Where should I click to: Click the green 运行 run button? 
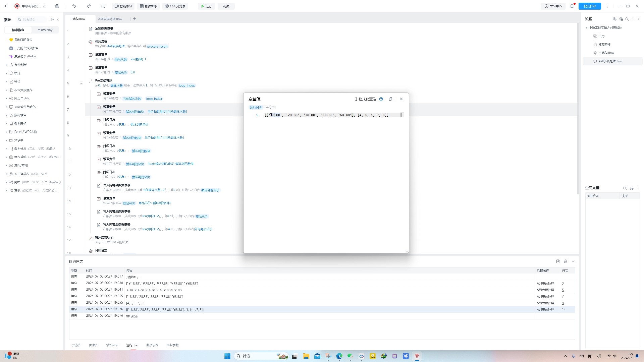(206, 6)
